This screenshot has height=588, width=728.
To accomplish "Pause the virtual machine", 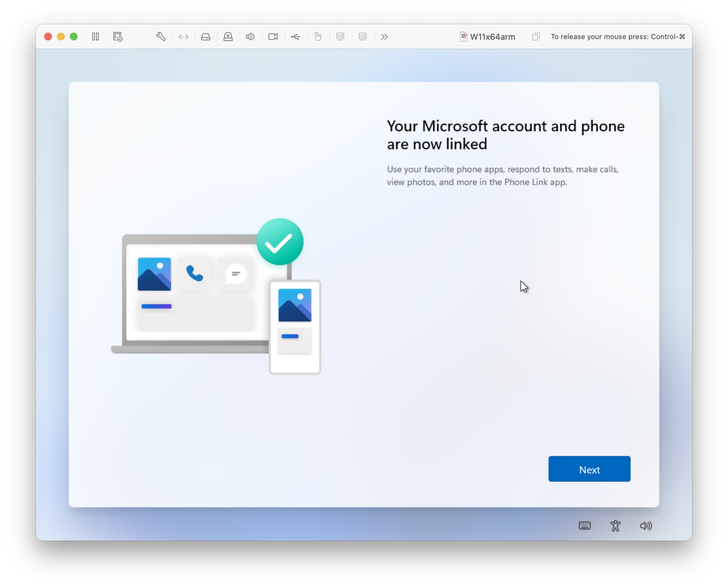I will coord(95,37).
